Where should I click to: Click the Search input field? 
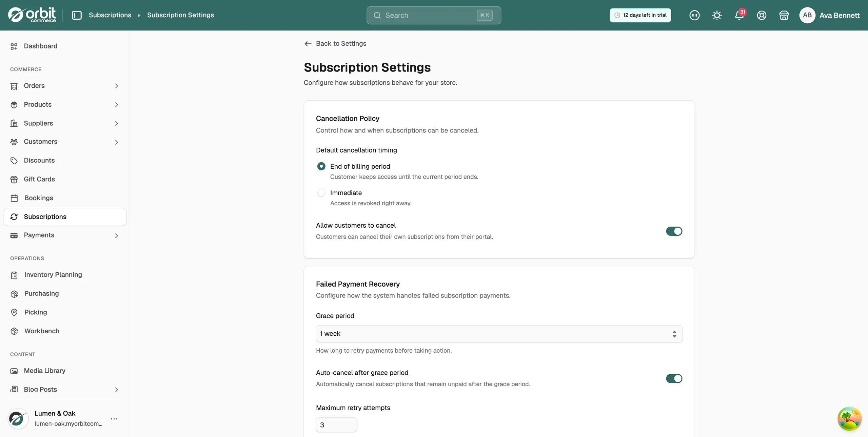coord(434,15)
